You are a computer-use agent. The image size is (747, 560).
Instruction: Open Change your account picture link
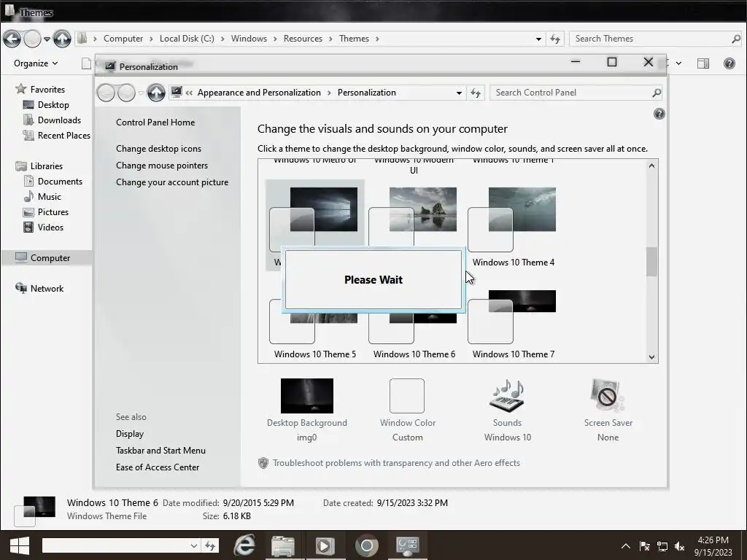coord(172,182)
